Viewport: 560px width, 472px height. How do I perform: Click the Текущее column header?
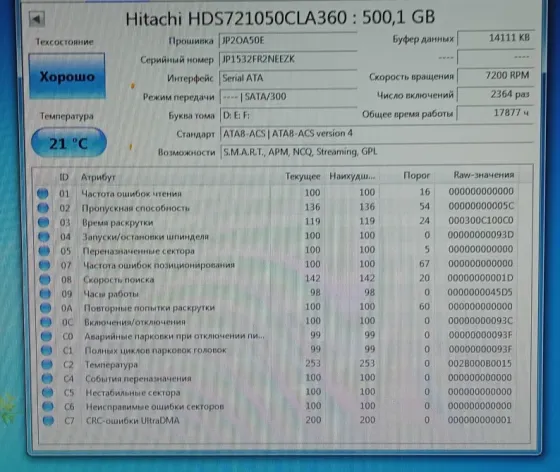click(x=303, y=176)
